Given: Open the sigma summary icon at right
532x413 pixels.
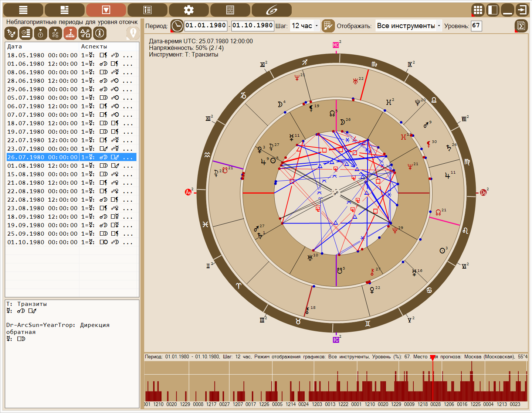Looking at the screenshot, I should (x=521, y=26).
